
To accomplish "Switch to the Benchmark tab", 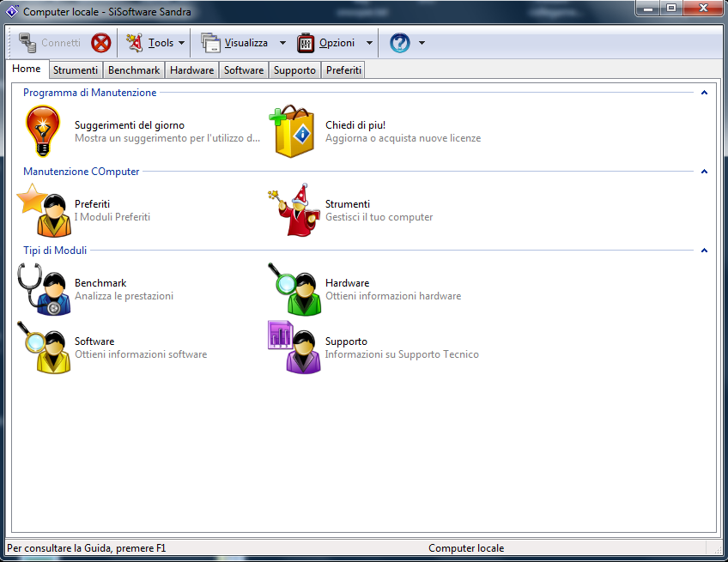I will (134, 70).
